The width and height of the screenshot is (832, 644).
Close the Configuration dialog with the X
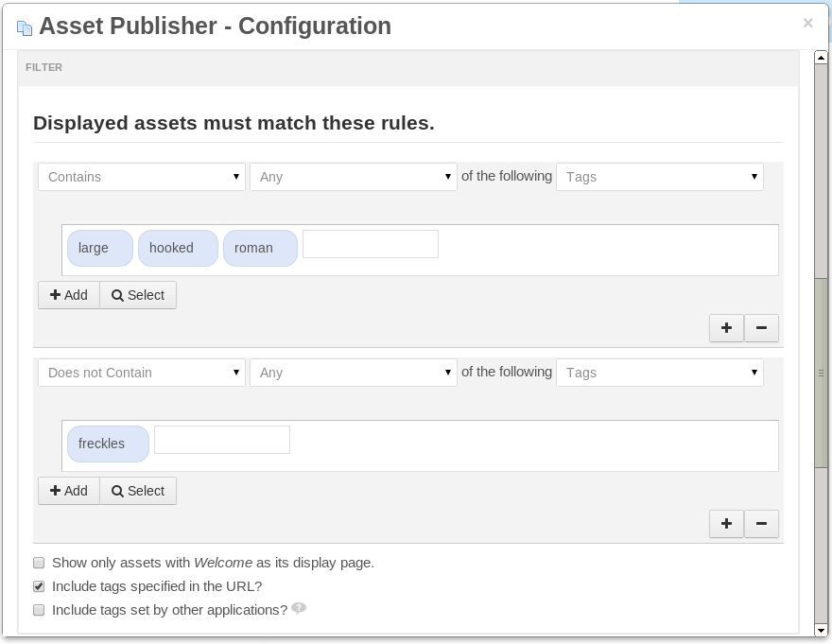click(807, 23)
